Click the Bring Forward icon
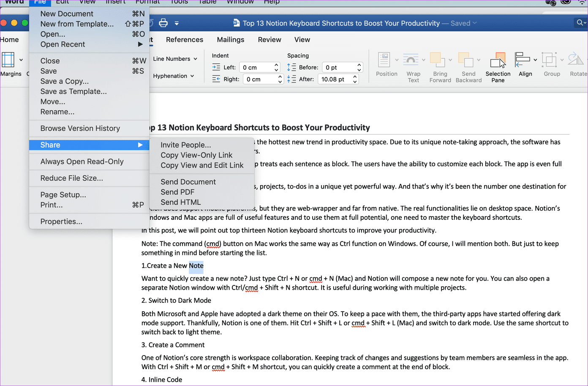 click(437, 60)
